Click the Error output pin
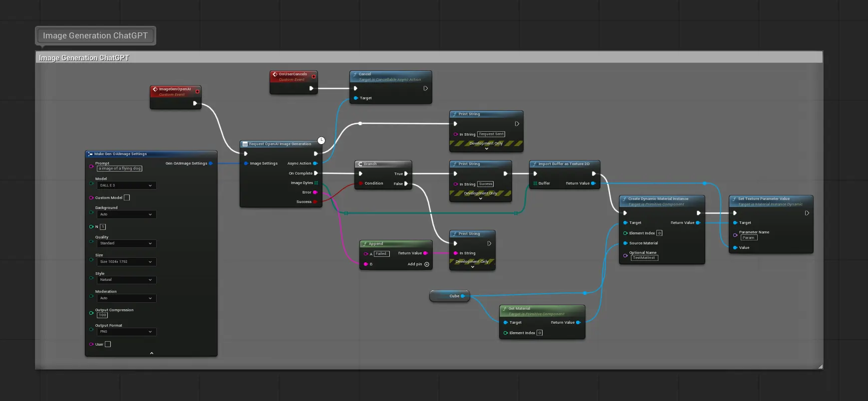 (x=315, y=192)
